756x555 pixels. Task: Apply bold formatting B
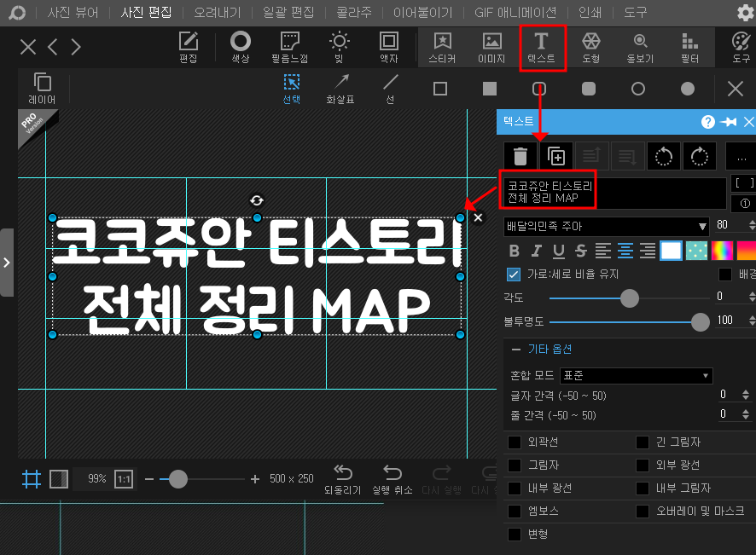515,251
